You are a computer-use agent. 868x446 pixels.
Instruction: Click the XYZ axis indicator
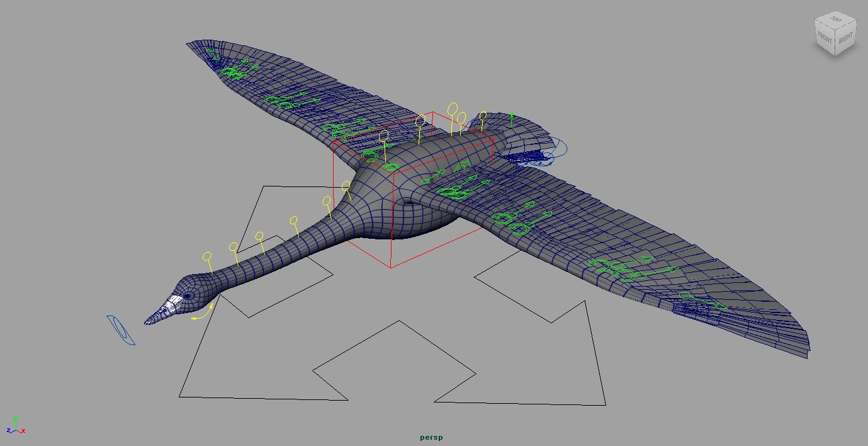pos(15,425)
